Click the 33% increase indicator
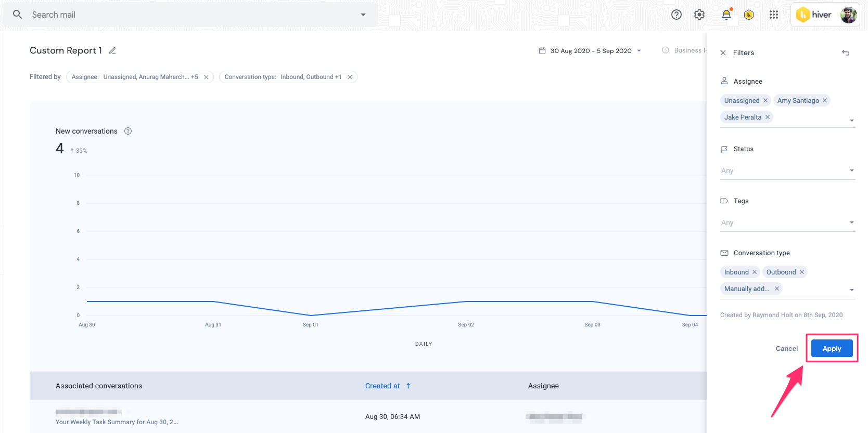 coord(79,151)
